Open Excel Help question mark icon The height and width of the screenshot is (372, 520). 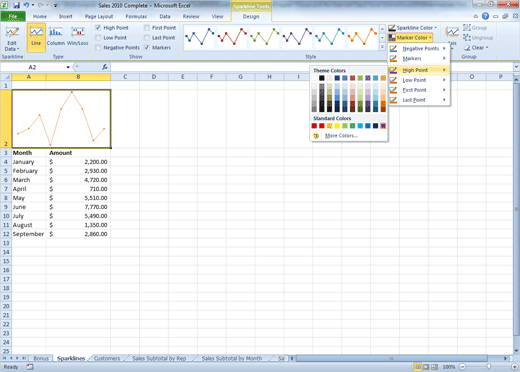(485, 16)
